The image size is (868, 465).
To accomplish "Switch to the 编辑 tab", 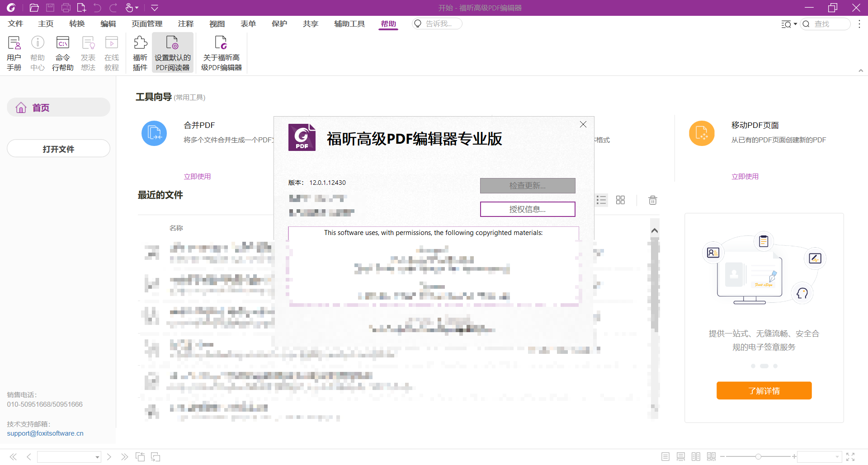I will tap(108, 23).
